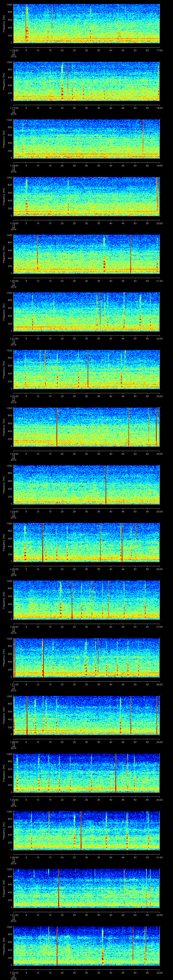Select the "25:00" end label of the 1:24:00 panel
Image resolution: width=173 pixels, height=980 pixels.
159,511
